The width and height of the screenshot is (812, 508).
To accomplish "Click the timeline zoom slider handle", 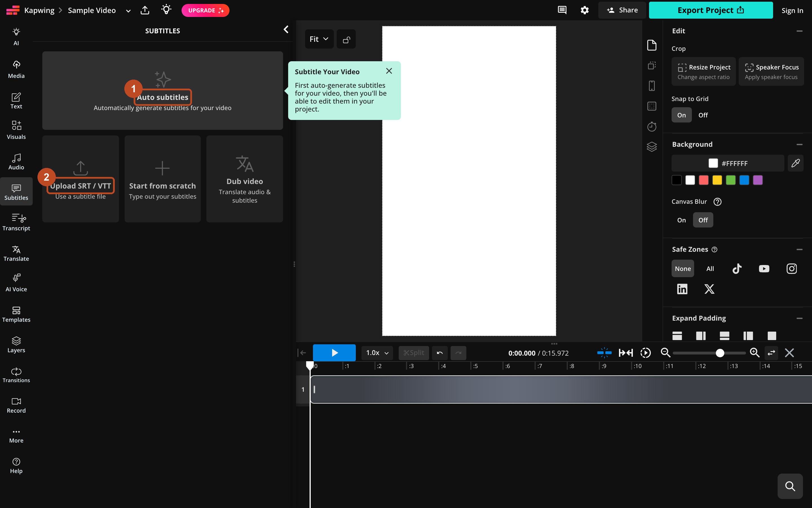I will (720, 353).
